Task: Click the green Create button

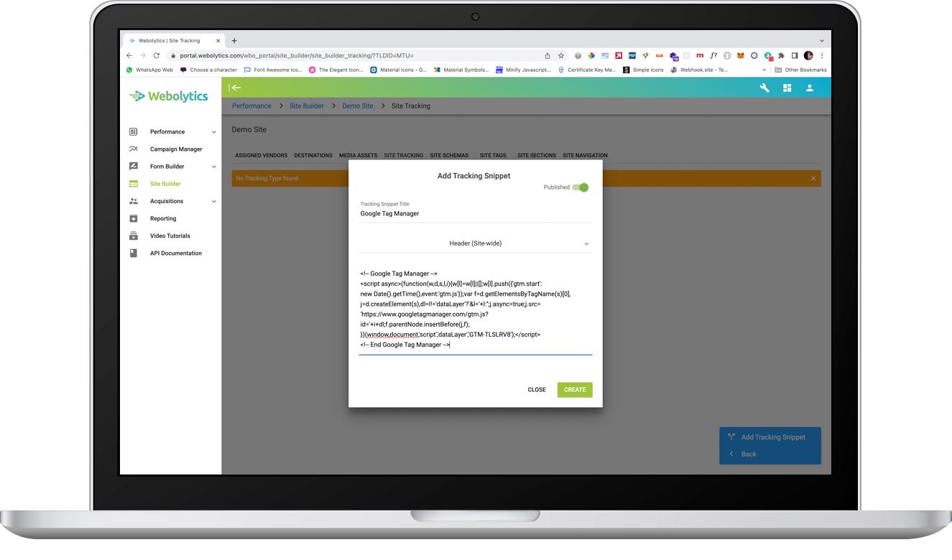Action: click(x=574, y=390)
